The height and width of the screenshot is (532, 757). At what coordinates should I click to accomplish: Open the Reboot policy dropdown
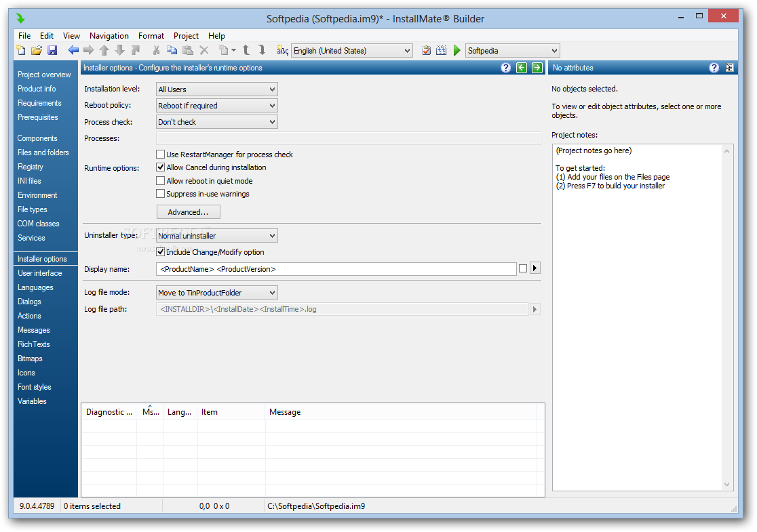click(x=217, y=106)
